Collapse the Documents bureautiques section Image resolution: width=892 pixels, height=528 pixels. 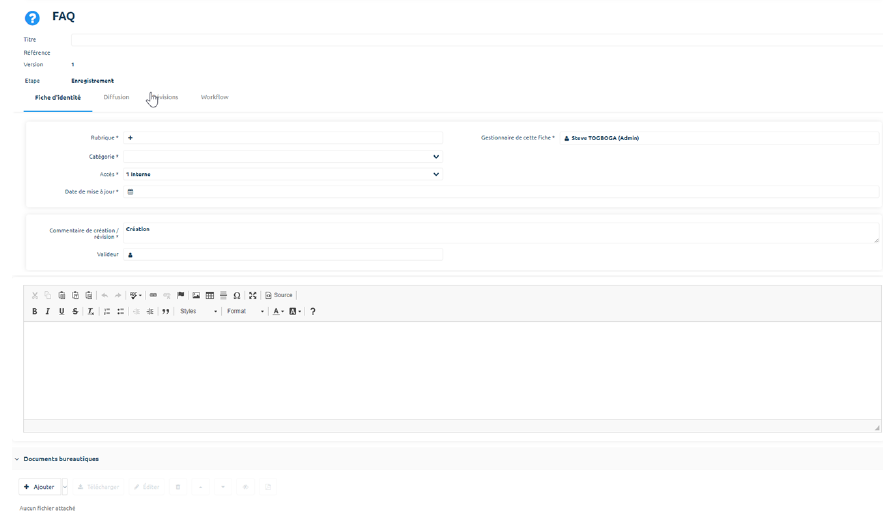tap(17, 459)
